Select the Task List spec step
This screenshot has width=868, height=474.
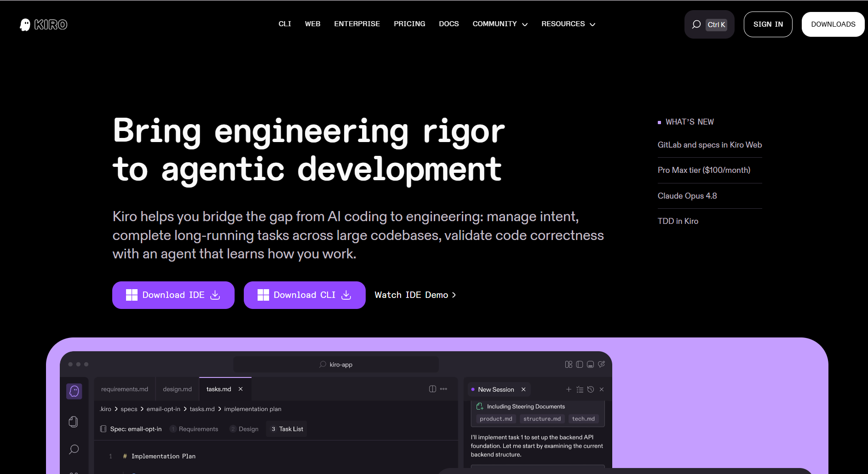pos(287,429)
